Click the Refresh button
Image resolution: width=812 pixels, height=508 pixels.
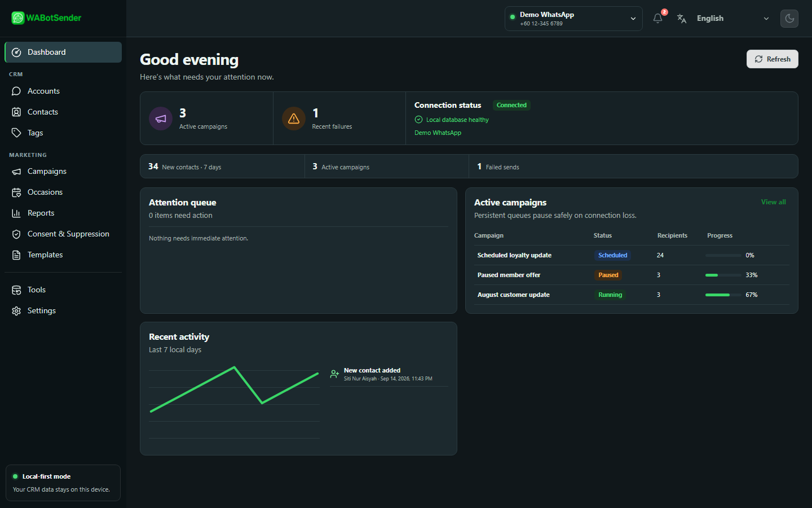773,59
